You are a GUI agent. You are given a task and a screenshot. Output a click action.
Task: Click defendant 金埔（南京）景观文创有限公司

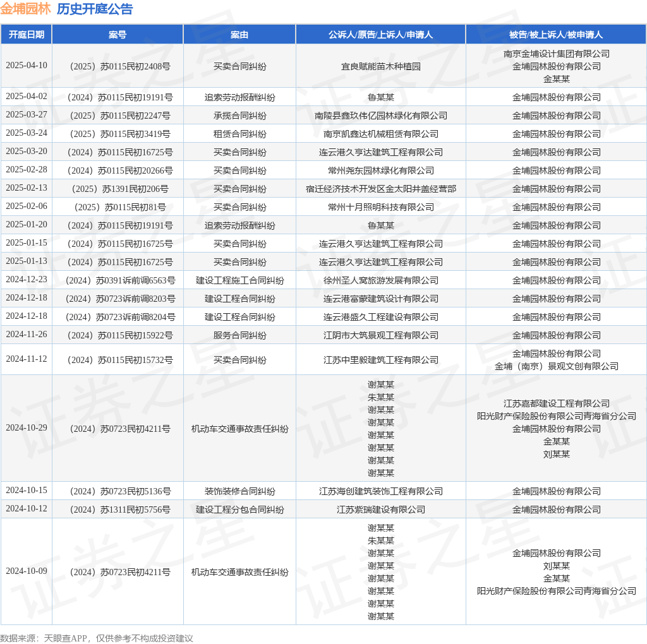tap(556, 366)
